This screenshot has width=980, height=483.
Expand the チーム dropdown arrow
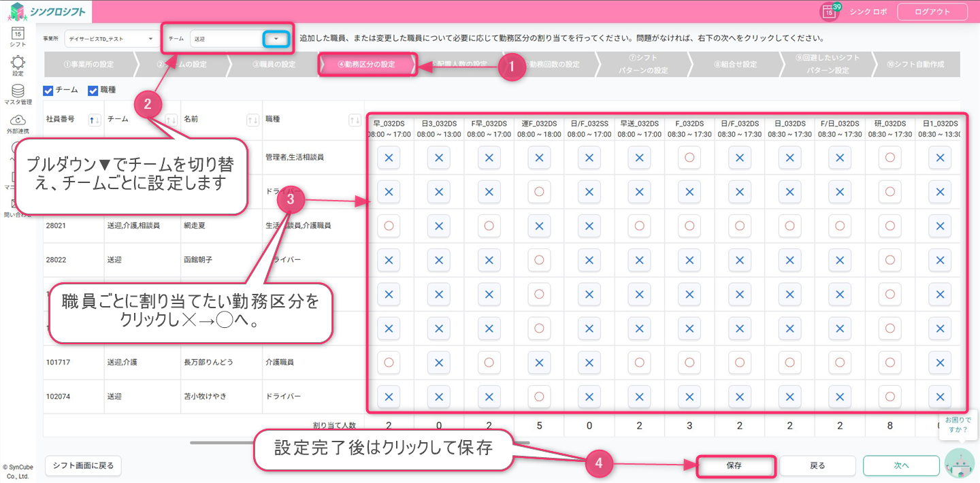tap(276, 39)
